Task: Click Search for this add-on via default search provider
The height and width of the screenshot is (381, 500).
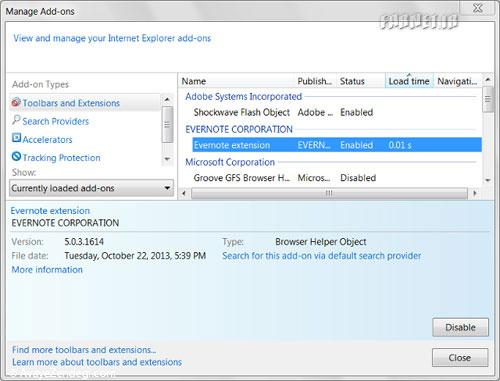Action: tap(321, 256)
